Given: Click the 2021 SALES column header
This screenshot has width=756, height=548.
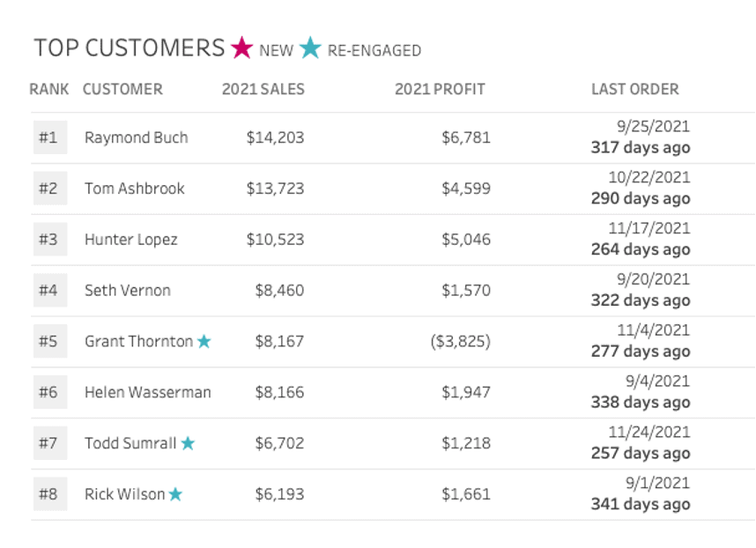Looking at the screenshot, I should click(x=263, y=89).
